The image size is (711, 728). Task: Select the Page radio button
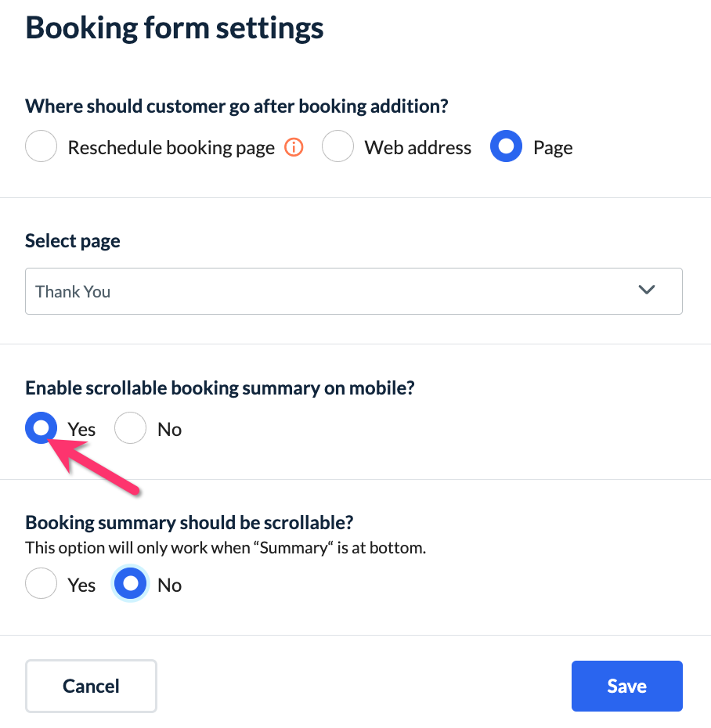(507, 147)
